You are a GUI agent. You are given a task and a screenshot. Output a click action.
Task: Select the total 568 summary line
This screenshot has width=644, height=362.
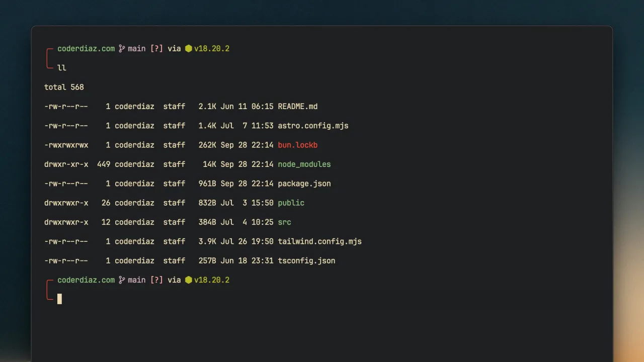click(64, 87)
